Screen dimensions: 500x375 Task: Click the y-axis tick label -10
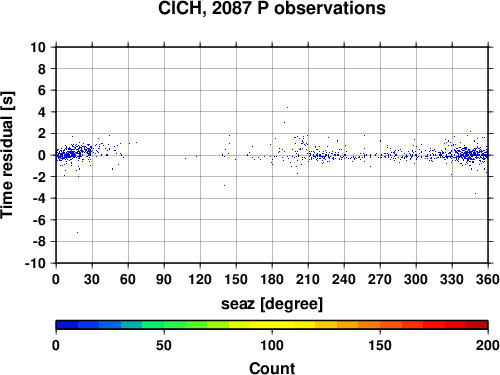point(35,263)
